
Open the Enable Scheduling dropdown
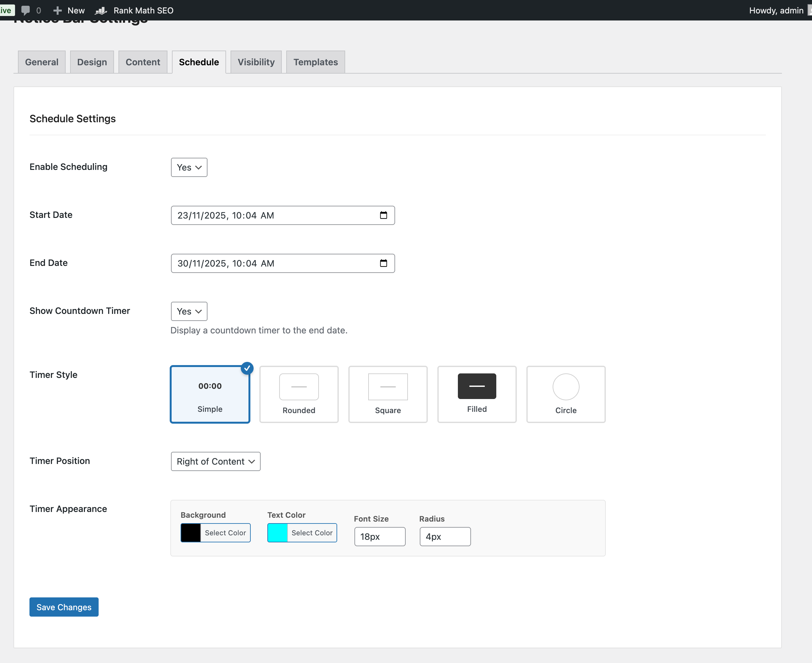tap(189, 167)
